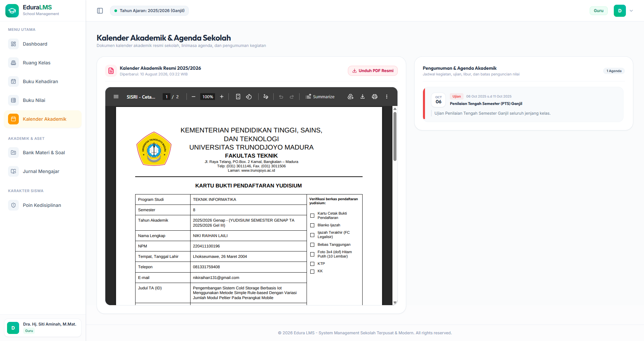The width and height of the screenshot is (644, 341).
Task: Click the green D avatar in header
Action: tap(620, 11)
